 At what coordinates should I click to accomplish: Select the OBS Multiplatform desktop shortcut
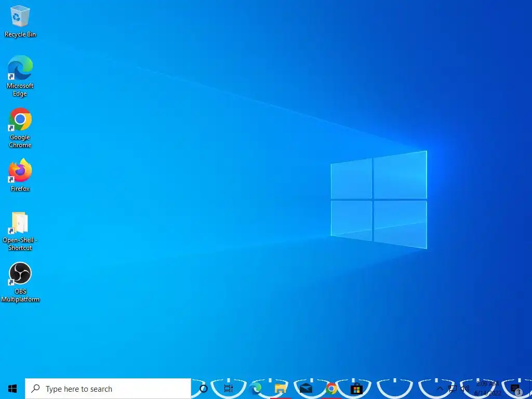pyautogui.click(x=20, y=282)
